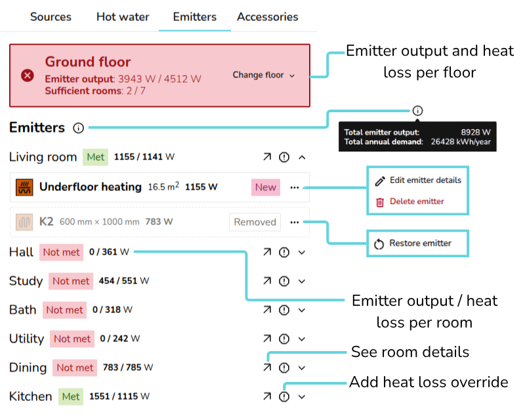The height and width of the screenshot is (420, 525).
Task: Click the red error icon on Ground floor
Action: 27,75
